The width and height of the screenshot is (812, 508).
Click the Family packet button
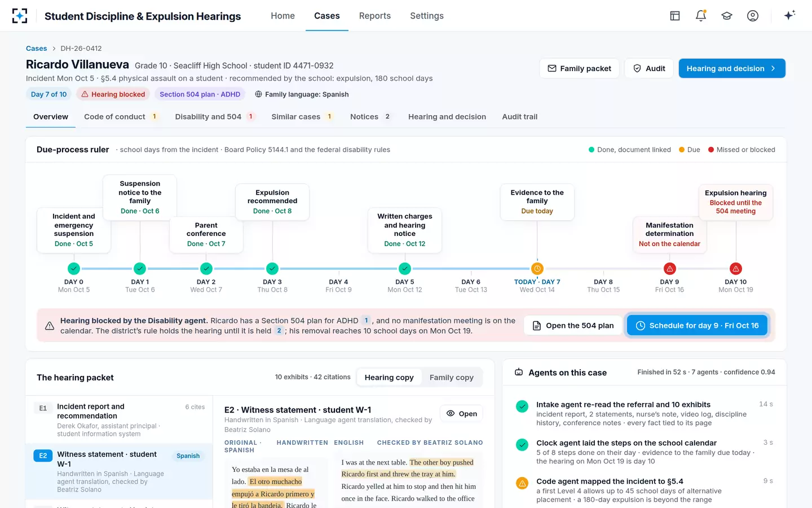click(579, 68)
